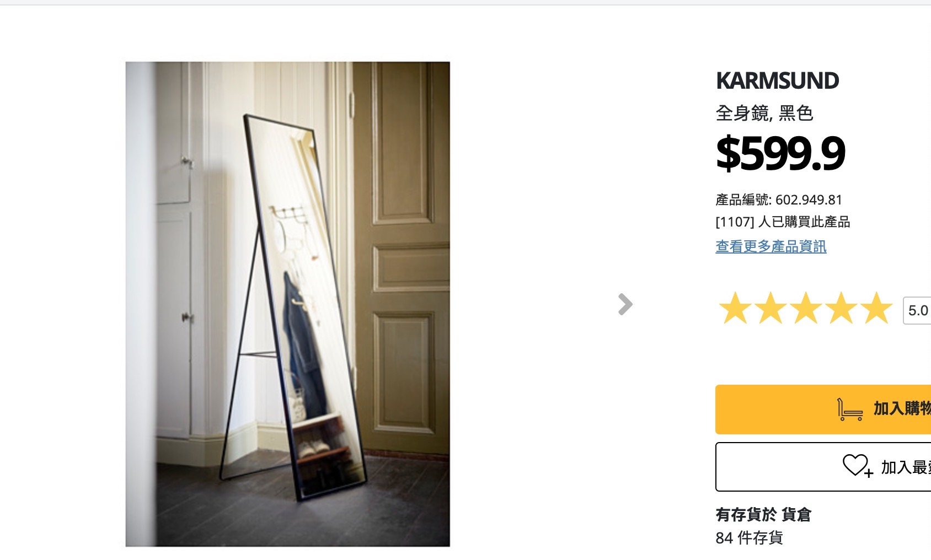The height and width of the screenshot is (560, 931).
Task: Click the [1107] 人已購買此產品 text
Action: (x=783, y=222)
